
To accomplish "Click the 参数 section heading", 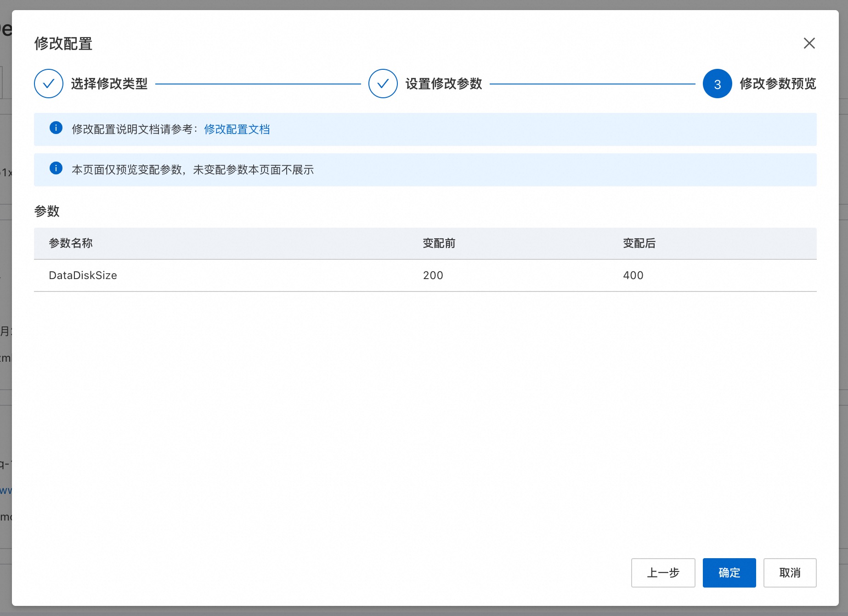I will (47, 211).
